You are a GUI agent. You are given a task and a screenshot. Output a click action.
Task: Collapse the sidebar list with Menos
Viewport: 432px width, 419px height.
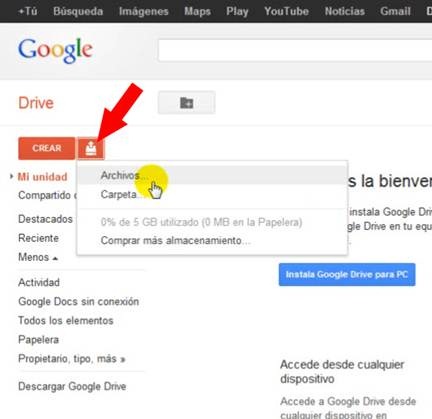pyautogui.click(x=38, y=257)
